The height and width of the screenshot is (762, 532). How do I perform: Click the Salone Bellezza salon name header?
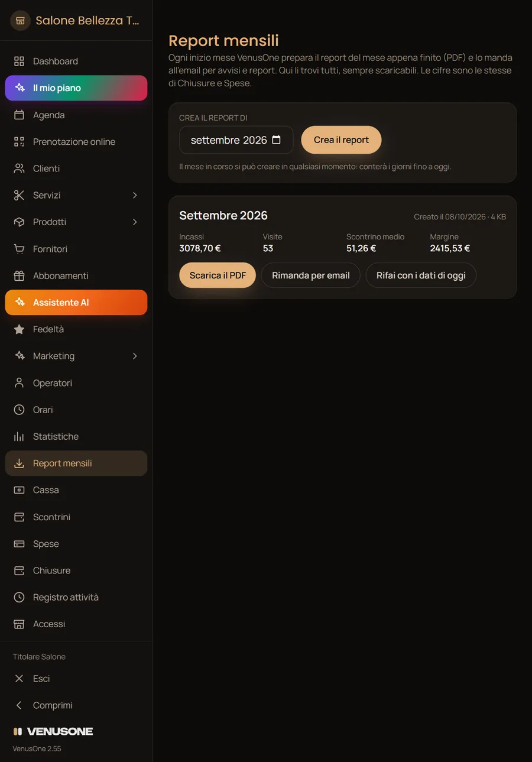[87, 21]
